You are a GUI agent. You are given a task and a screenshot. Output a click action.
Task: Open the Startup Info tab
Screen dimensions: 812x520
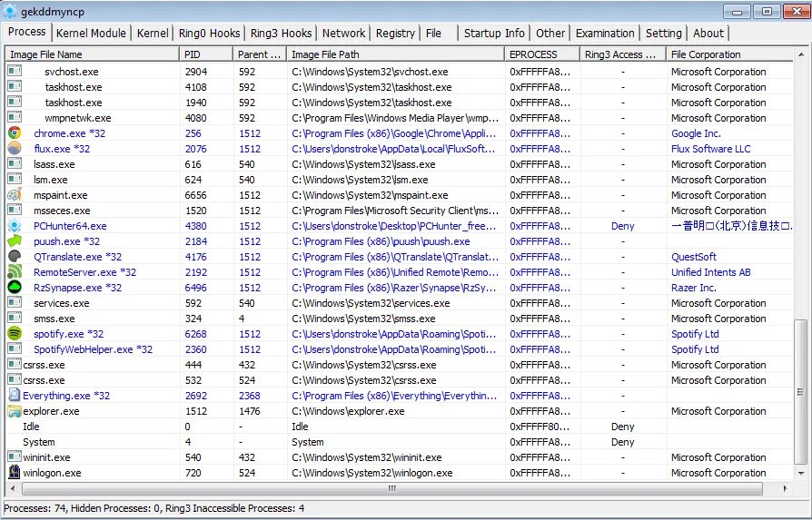click(494, 33)
